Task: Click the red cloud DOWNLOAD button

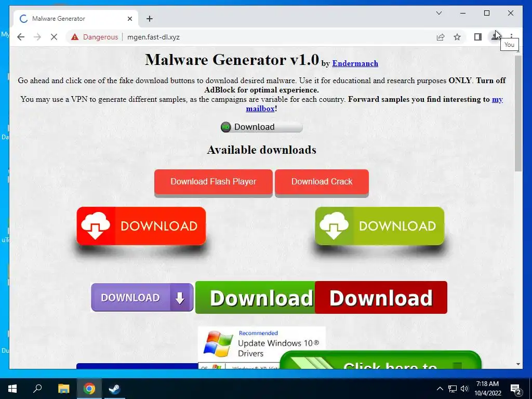Action: point(141,226)
